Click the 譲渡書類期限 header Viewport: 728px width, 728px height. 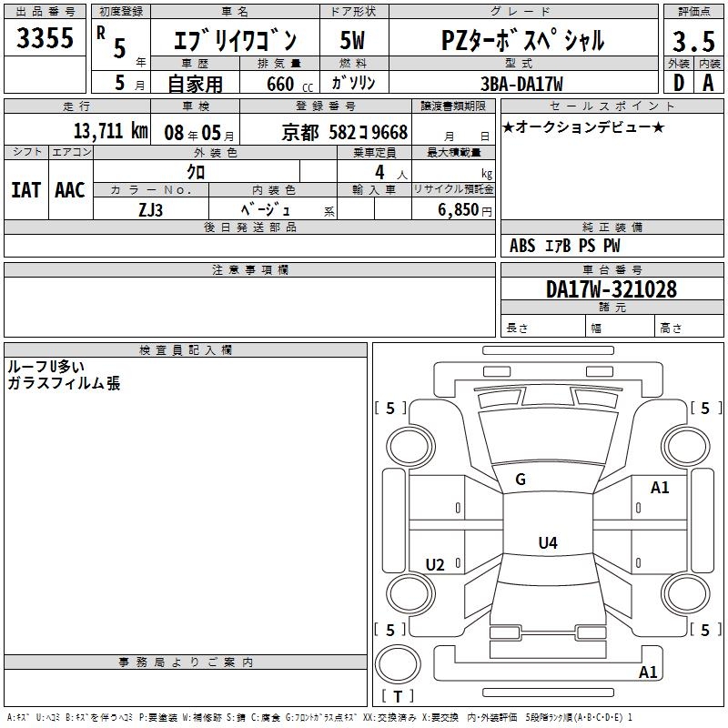453,106
